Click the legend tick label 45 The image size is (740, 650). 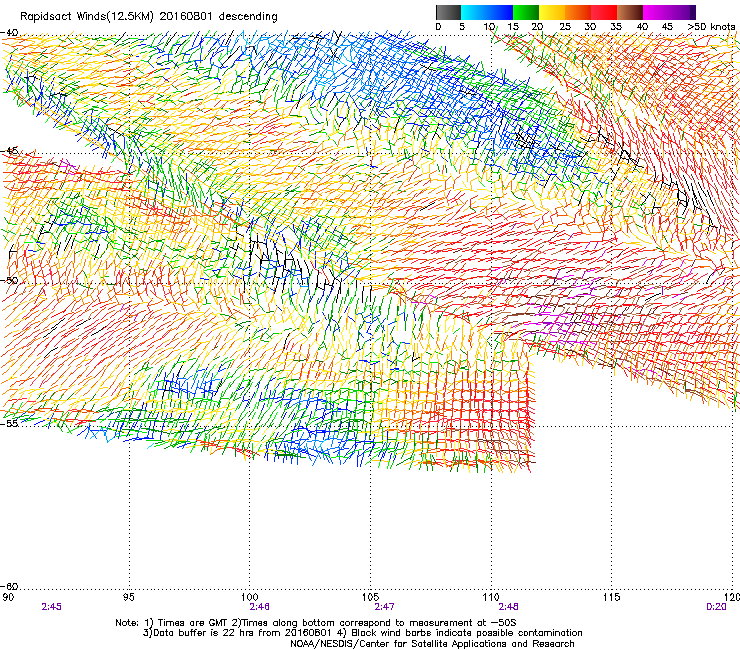click(x=667, y=27)
